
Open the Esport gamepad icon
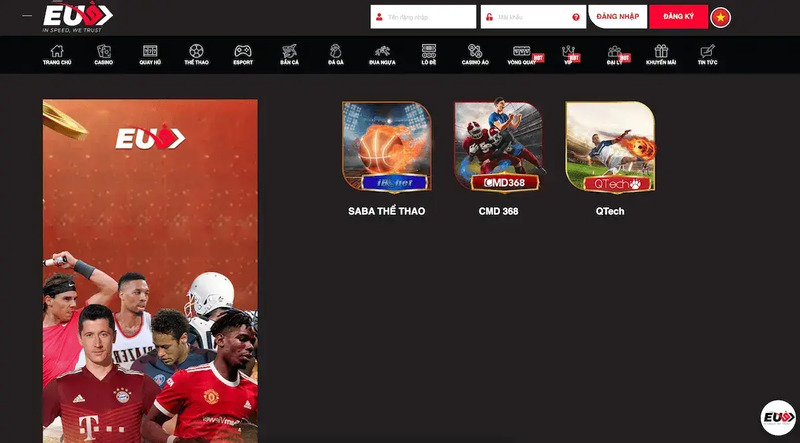point(243,51)
